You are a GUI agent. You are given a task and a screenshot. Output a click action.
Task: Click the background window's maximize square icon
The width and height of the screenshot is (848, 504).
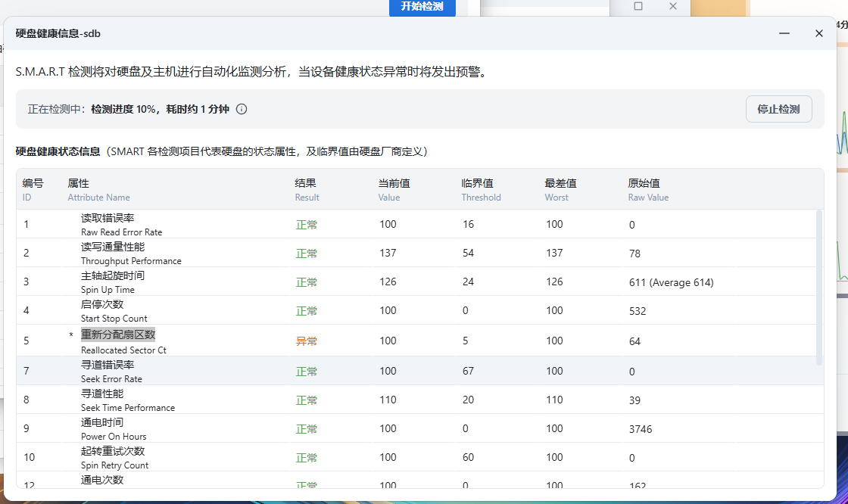pyautogui.click(x=638, y=6)
